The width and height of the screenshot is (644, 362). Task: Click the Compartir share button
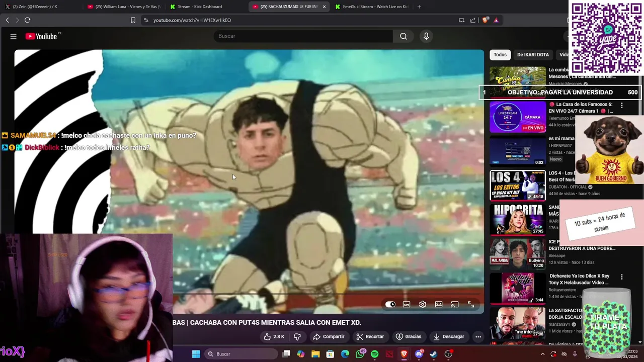[329, 336]
